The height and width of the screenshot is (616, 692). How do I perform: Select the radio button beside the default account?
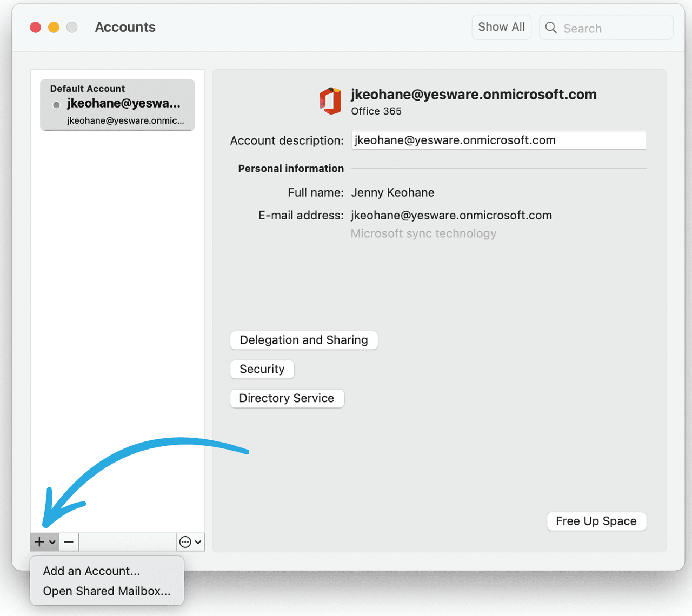56,105
